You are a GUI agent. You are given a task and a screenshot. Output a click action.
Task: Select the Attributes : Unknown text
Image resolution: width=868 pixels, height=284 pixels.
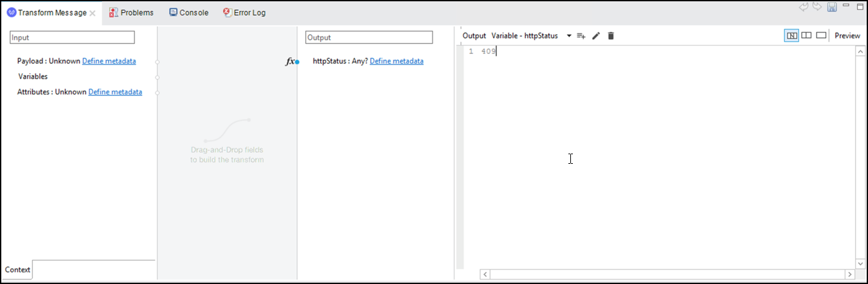(x=51, y=92)
